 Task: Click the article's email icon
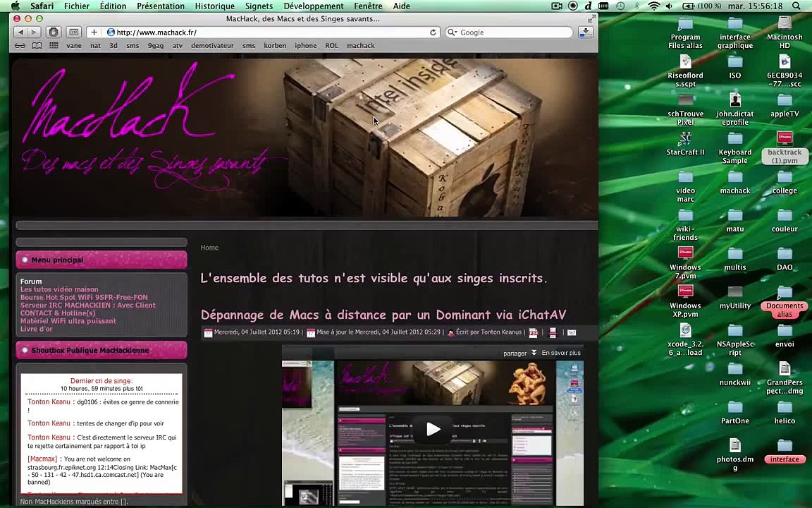(x=572, y=333)
